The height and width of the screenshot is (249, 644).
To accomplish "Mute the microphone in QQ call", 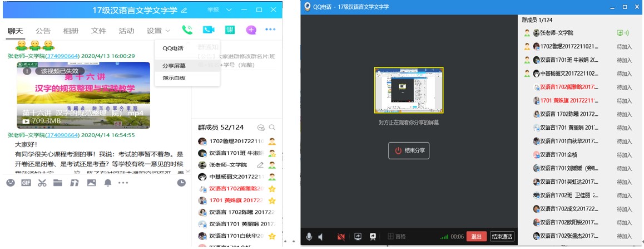I will pos(309,236).
